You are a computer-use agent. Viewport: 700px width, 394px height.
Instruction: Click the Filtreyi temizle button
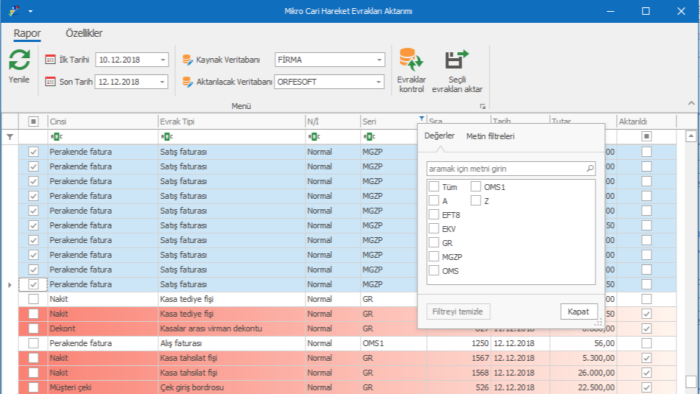(458, 311)
